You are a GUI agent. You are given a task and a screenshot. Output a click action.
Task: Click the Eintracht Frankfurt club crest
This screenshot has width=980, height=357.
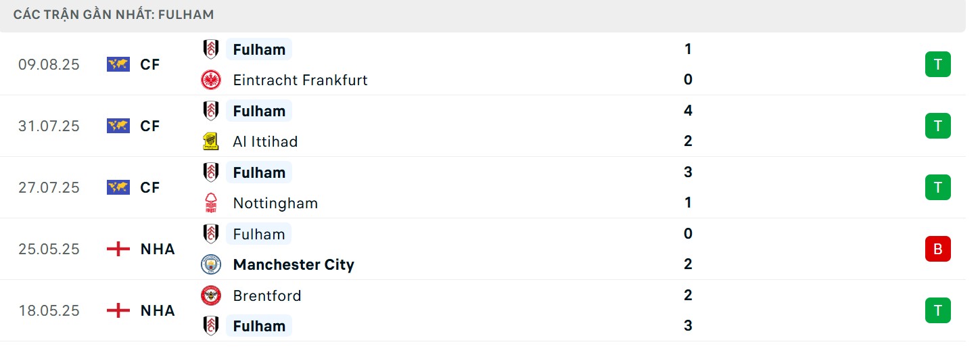tap(211, 80)
